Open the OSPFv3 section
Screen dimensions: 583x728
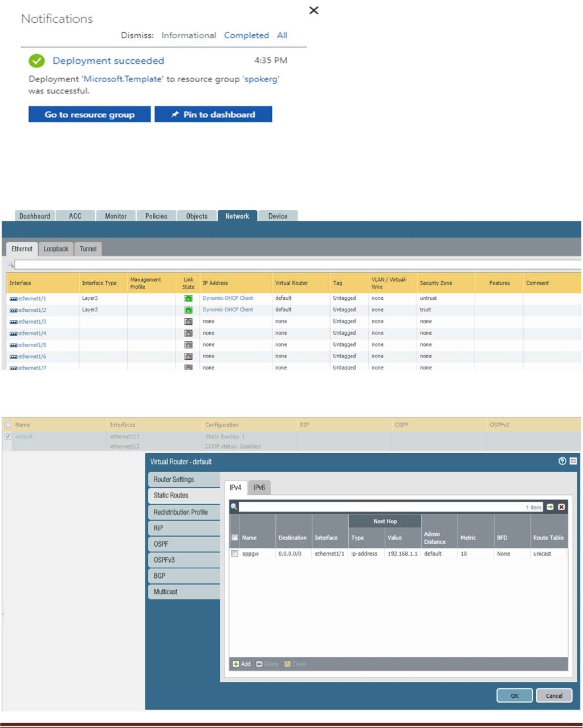click(184, 560)
